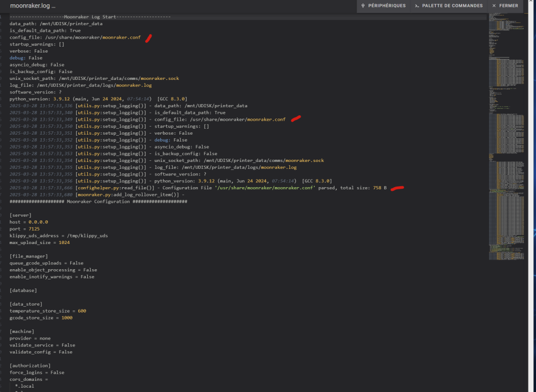This screenshot has width=536, height=392.
Task: Click the gcode_store_size value 1000
Action: [x=66, y=318]
